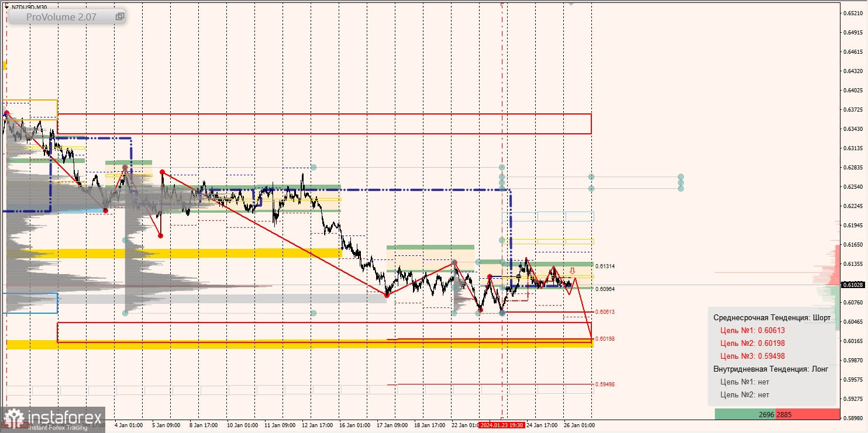Click the 0.64025 price axis label
The height and width of the screenshot is (433, 868).
pyautogui.click(x=852, y=91)
